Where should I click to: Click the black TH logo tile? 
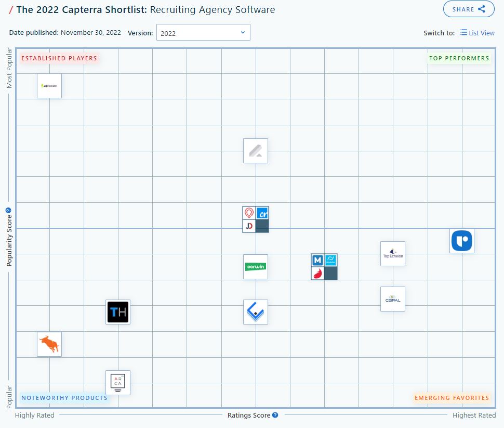(x=118, y=312)
